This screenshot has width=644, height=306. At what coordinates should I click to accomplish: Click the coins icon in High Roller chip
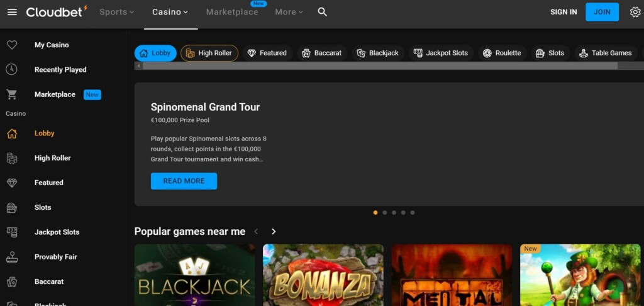(190, 53)
